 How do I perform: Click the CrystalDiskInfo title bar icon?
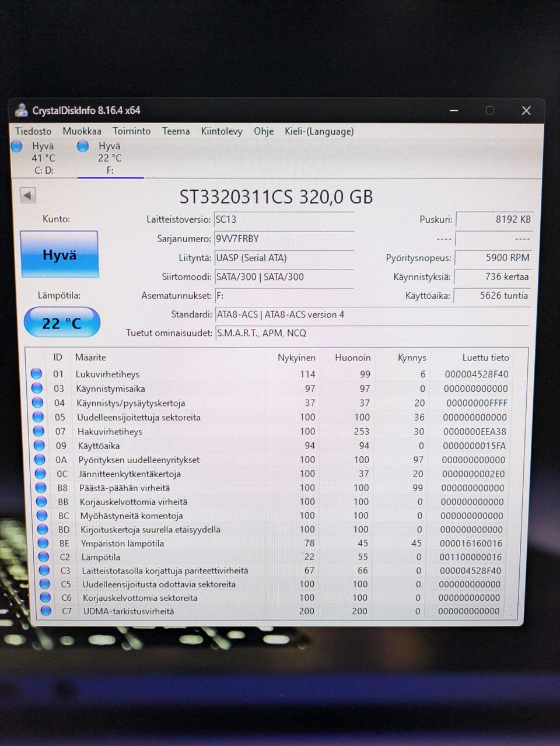pos(22,110)
